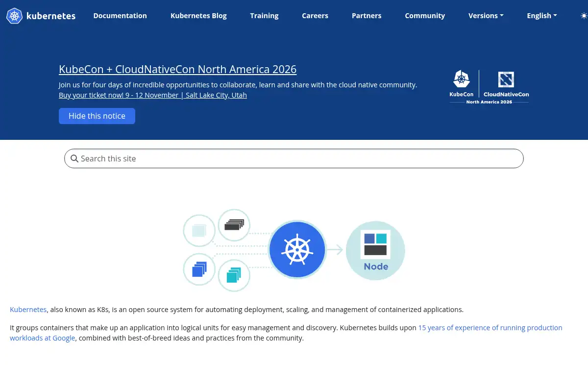Click the magnifying glass search icon
588x368 pixels.
click(x=74, y=158)
